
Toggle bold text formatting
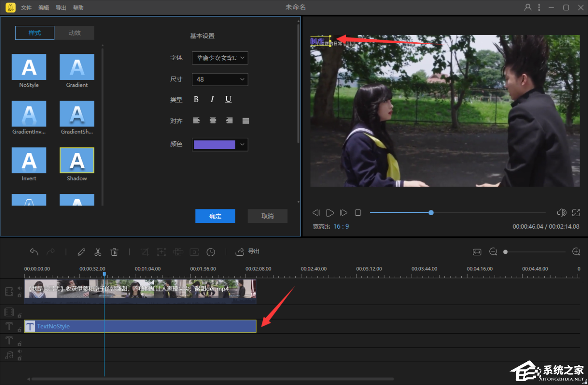pyautogui.click(x=196, y=99)
